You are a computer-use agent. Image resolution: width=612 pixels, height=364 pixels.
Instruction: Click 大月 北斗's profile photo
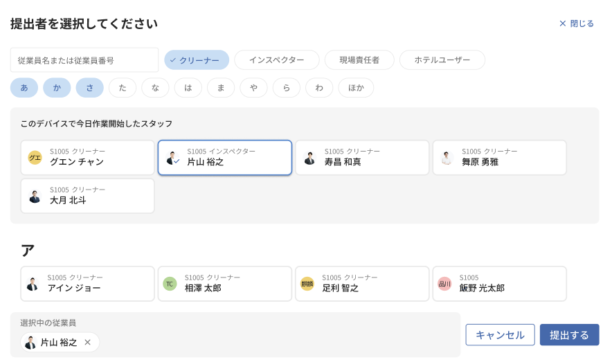point(35,196)
